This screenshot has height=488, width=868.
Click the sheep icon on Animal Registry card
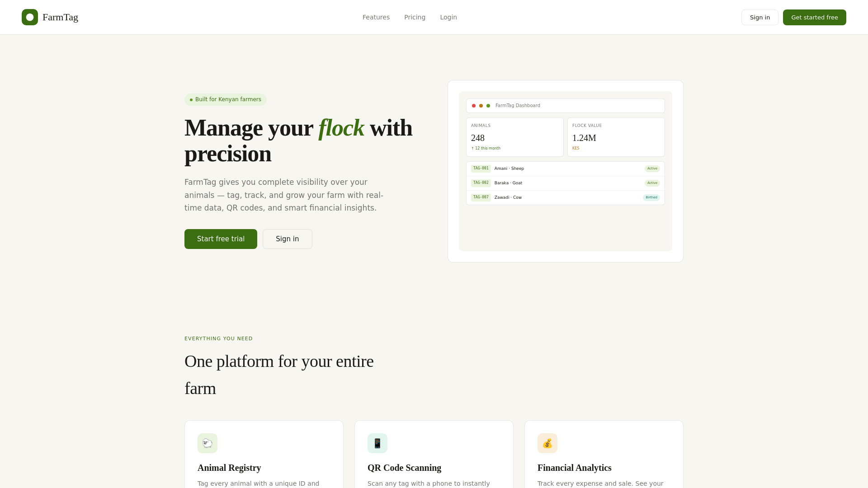tap(208, 443)
